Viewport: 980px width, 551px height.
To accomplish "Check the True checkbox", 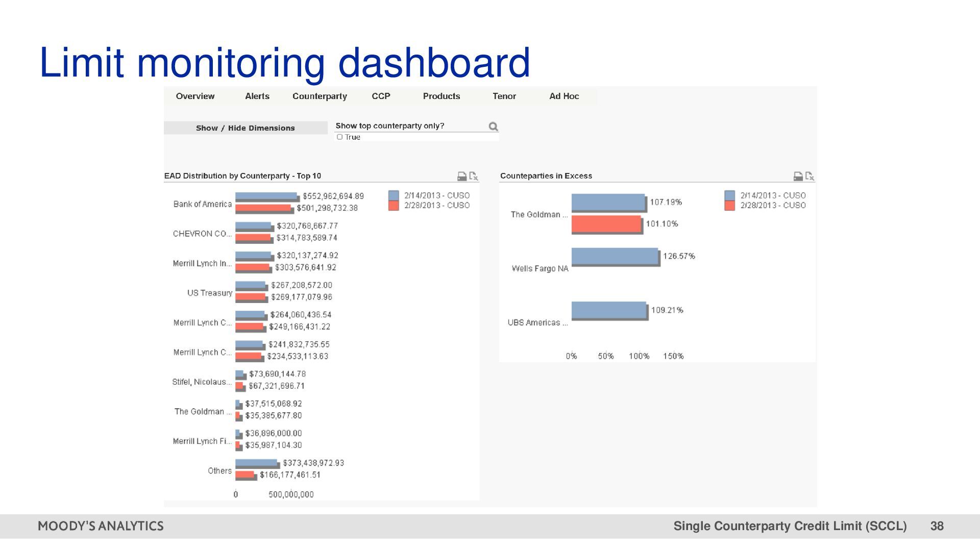I will [340, 137].
